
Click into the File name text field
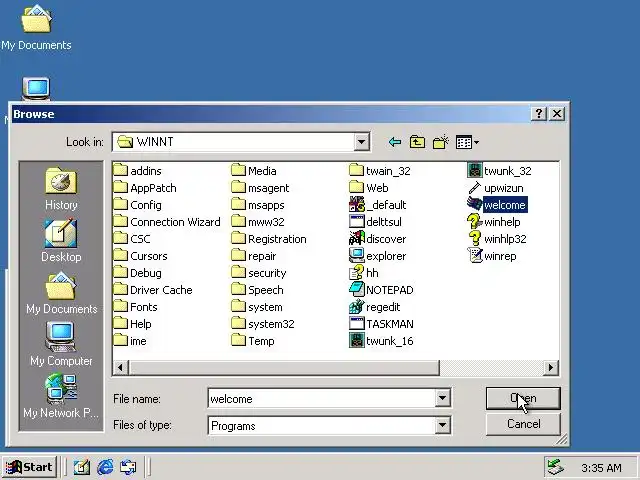click(321, 398)
